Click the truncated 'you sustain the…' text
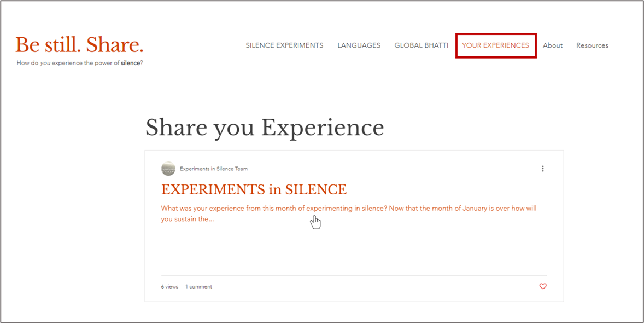 [x=187, y=219]
